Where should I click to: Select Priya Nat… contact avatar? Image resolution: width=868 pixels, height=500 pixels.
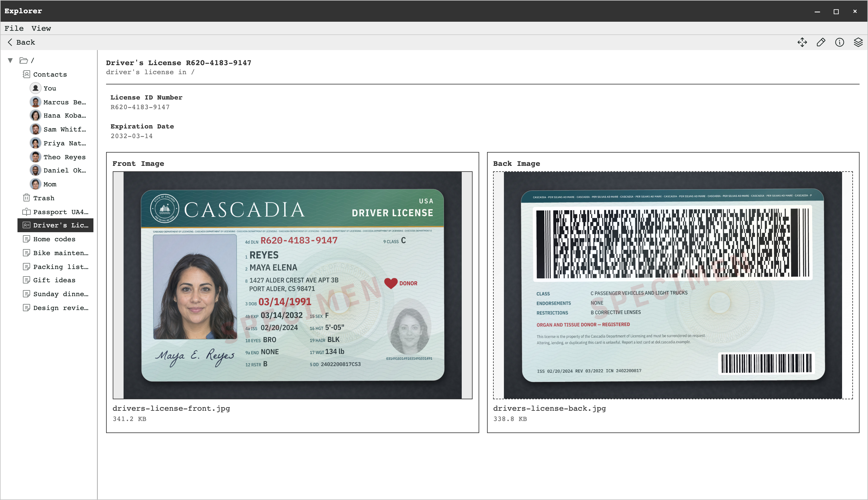[35, 143]
